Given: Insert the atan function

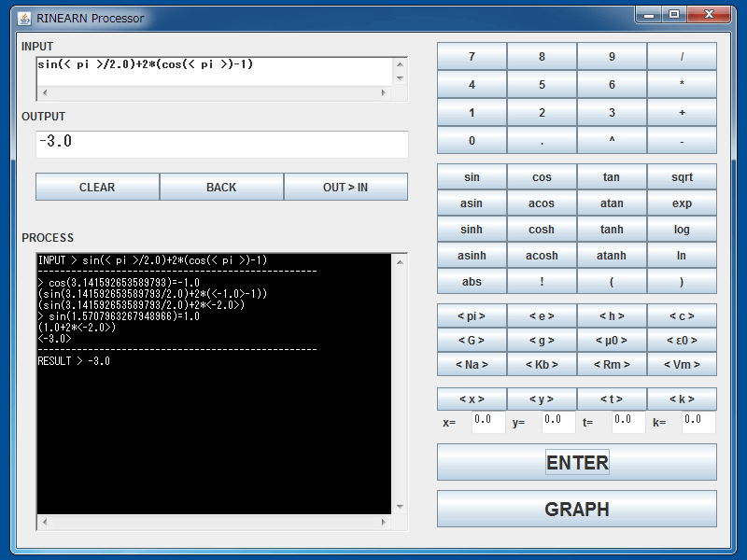Looking at the screenshot, I should click(x=612, y=203).
